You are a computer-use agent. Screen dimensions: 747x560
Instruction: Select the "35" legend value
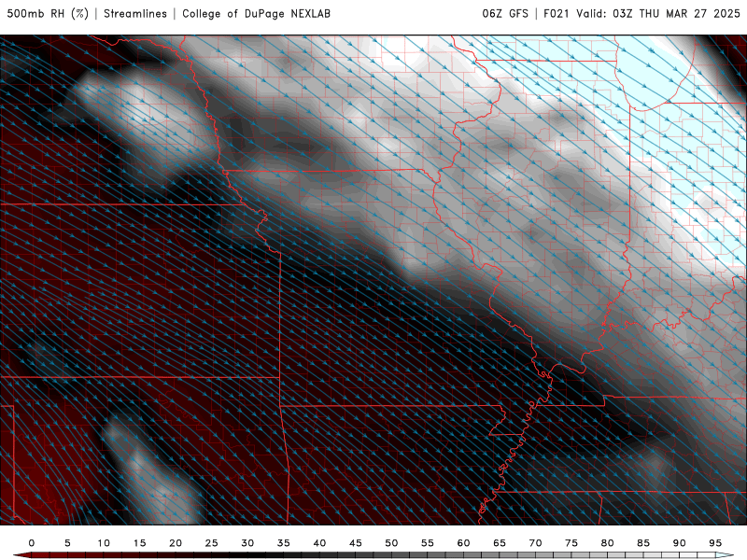point(284,543)
